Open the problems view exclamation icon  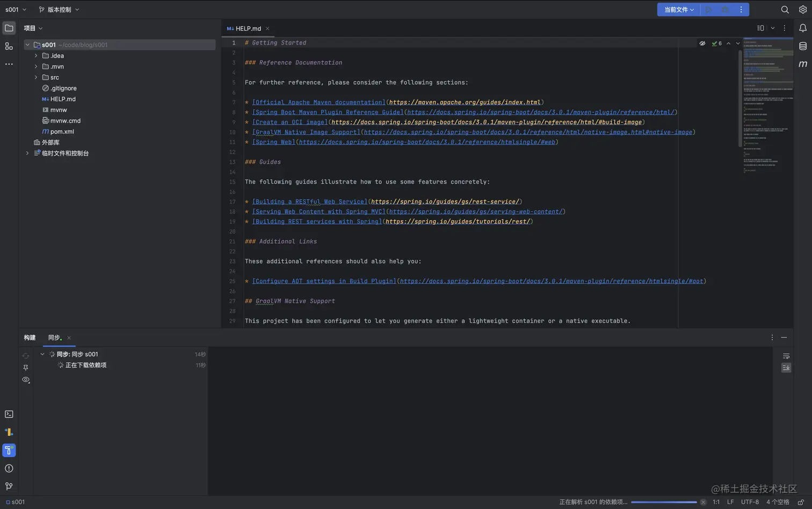tap(8, 468)
